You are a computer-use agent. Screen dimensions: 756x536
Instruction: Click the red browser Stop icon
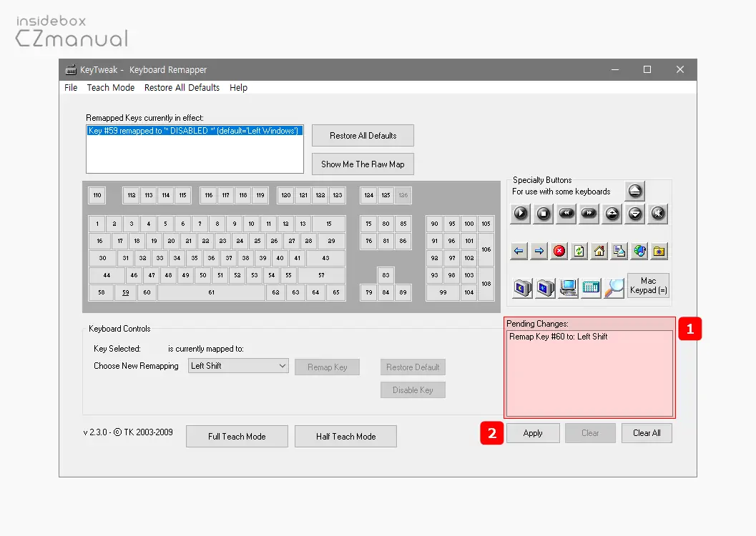coord(559,251)
